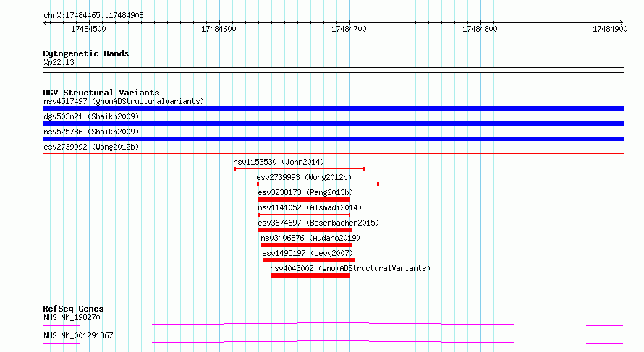Open the dgv503n21 (Shaikh2009) variant label
Image resolution: width=644 pixels, height=352 pixels.
[91, 116]
